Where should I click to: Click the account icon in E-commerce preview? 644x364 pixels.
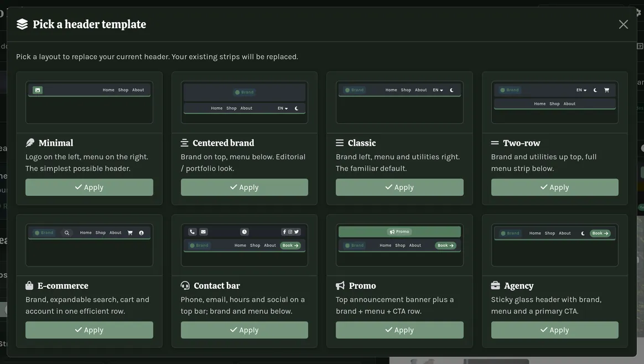[x=141, y=233]
